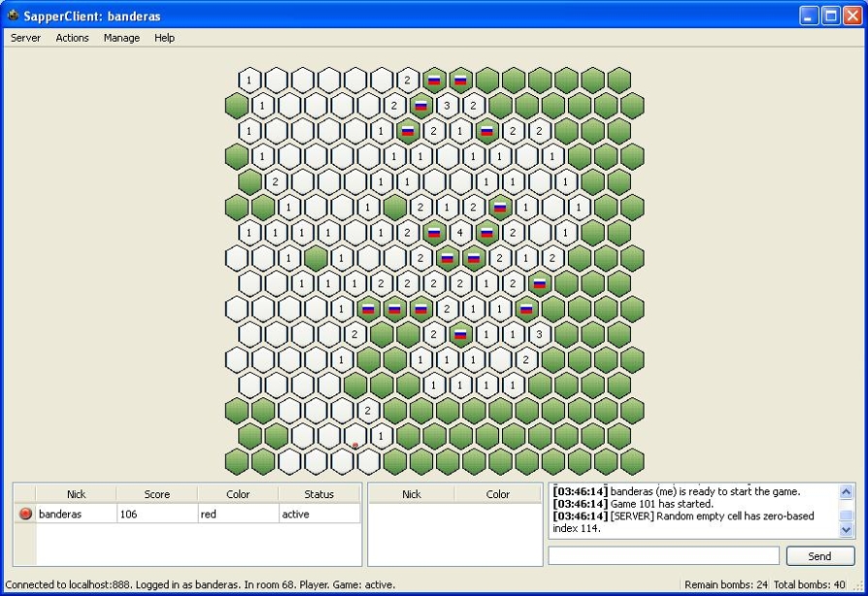Click the lone 2 cell below the large open area
This screenshot has height=596, width=868.
click(368, 411)
